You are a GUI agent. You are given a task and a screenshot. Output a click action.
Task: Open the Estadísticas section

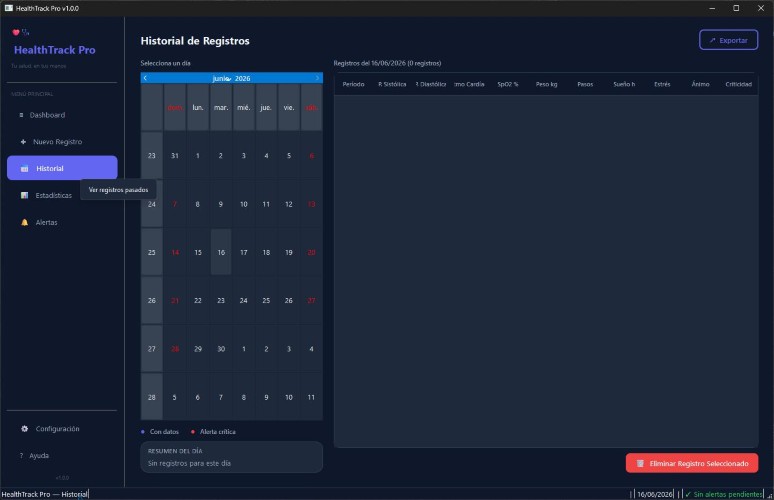click(62, 195)
